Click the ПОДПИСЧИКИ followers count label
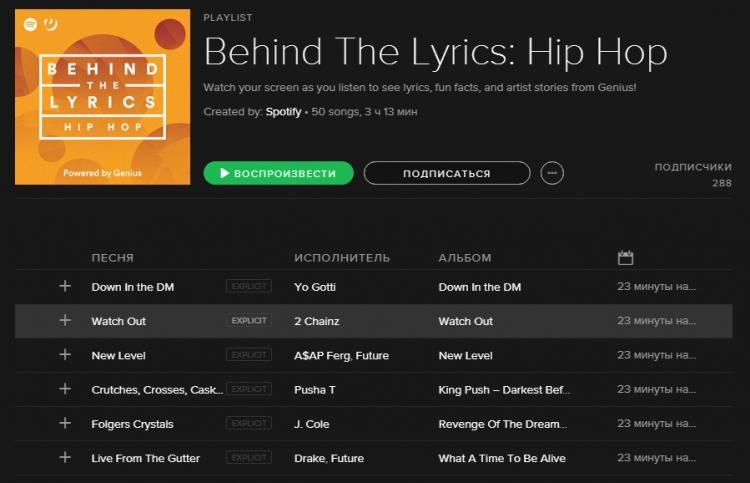The image size is (750, 483). pyautogui.click(x=693, y=167)
